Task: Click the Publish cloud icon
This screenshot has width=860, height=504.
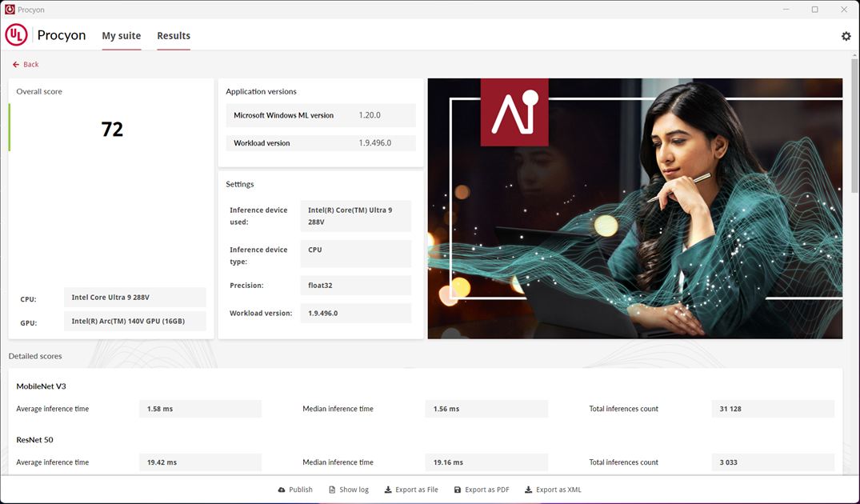Action: (282, 490)
